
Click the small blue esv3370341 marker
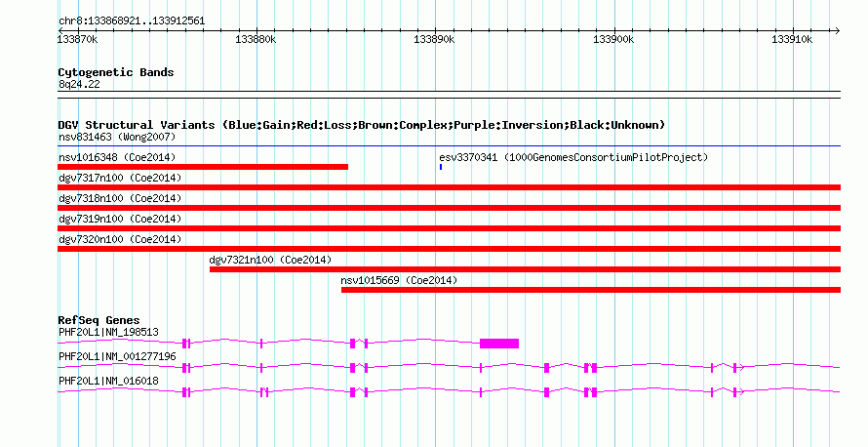[x=441, y=167]
